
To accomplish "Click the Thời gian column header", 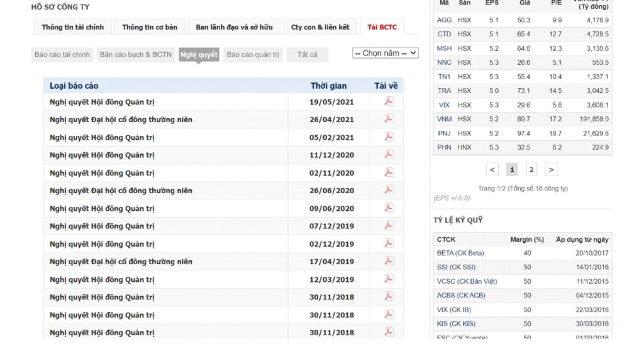I will coord(328,86).
